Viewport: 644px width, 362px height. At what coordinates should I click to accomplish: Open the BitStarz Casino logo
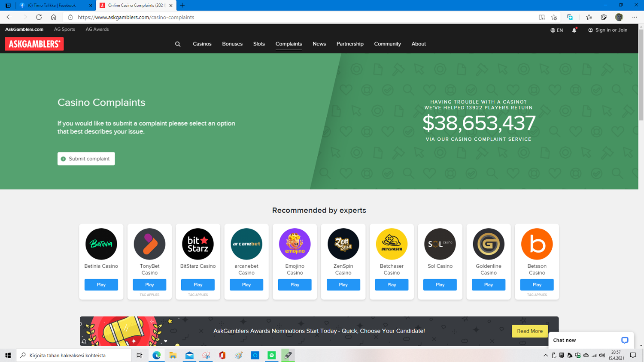[198, 244]
